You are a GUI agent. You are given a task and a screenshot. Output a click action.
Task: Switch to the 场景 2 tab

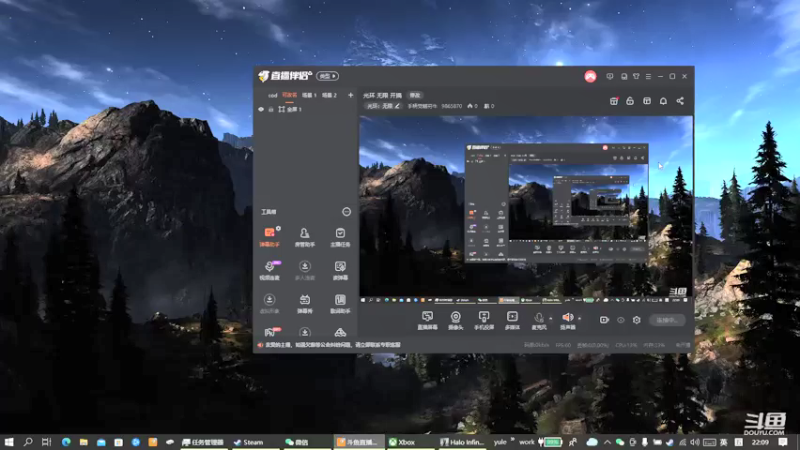click(x=329, y=95)
